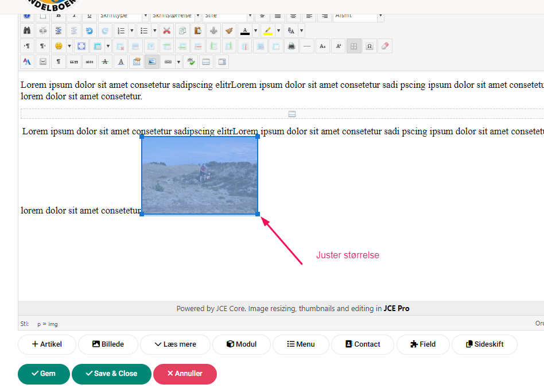
Task: Click the Find and Replace binoculars icon
Action: coord(27,30)
